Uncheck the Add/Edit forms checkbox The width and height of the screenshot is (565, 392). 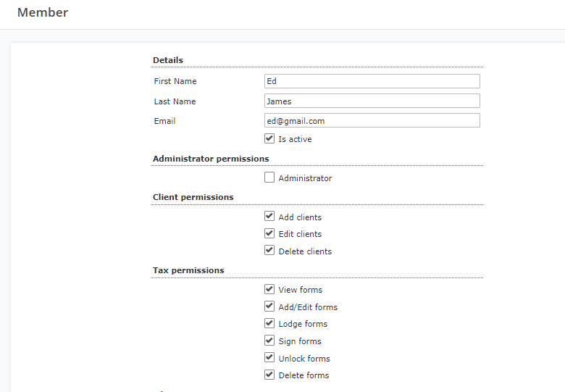[x=269, y=306]
